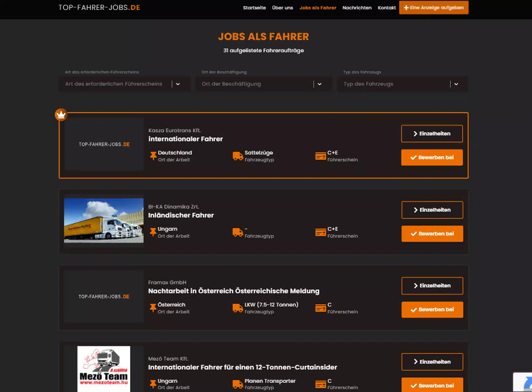Click license card icon in Kasza Eurotrans job
Image resolution: width=532 pixels, height=392 pixels.
point(321,156)
